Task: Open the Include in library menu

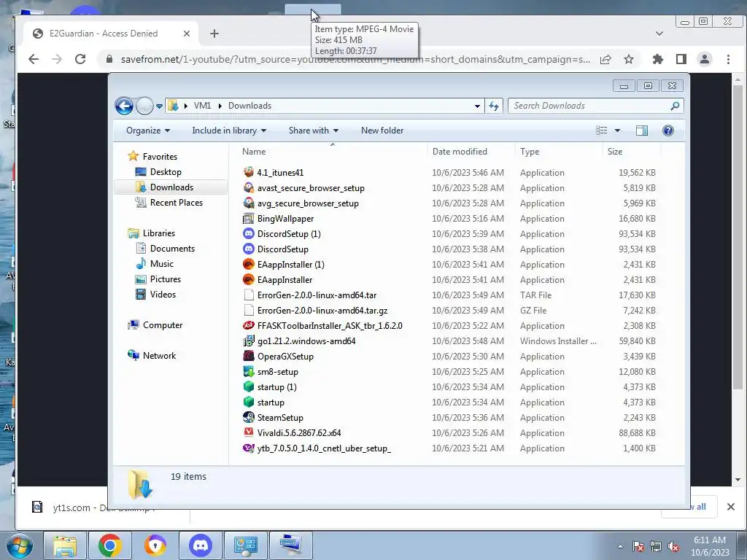Action: (228, 131)
